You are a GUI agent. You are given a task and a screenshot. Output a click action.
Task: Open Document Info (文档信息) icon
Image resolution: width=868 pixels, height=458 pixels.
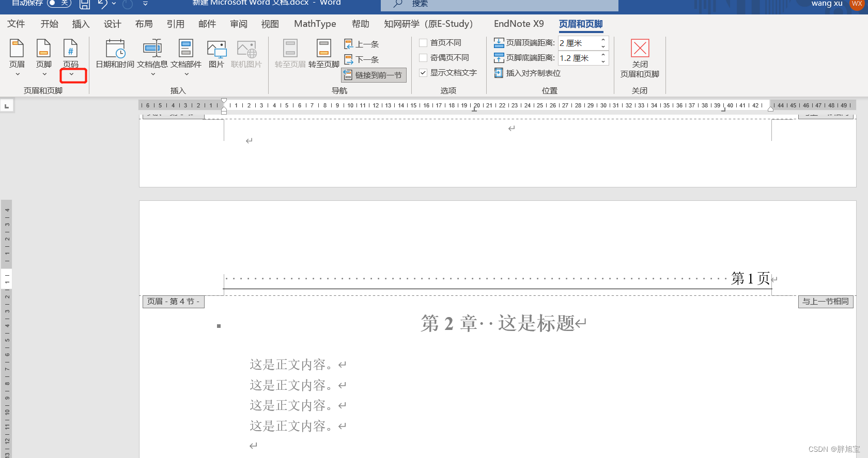pos(152,49)
